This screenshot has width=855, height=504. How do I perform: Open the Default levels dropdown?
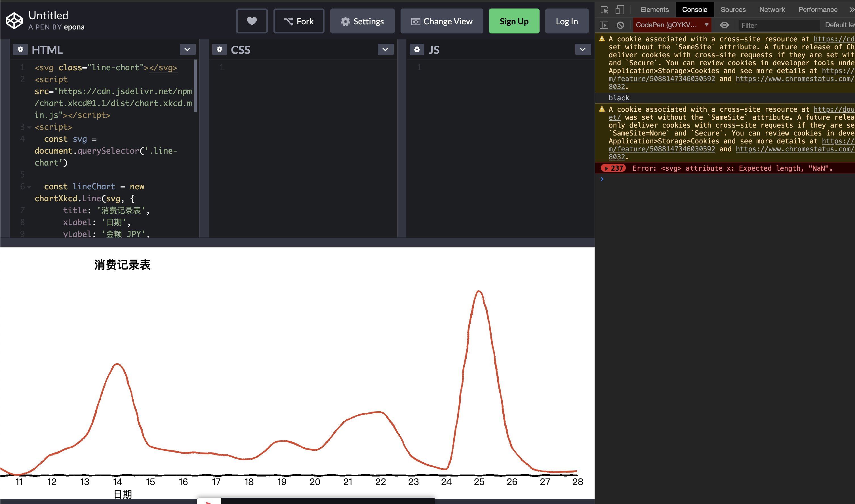point(839,25)
